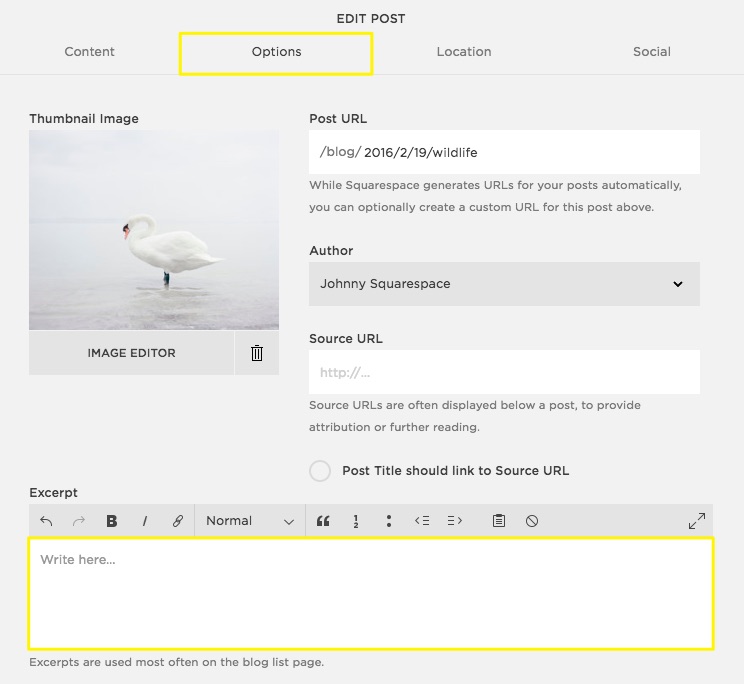Image resolution: width=744 pixels, height=684 pixels.
Task: Create a bulleted list in excerpt
Action: (x=388, y=521)
